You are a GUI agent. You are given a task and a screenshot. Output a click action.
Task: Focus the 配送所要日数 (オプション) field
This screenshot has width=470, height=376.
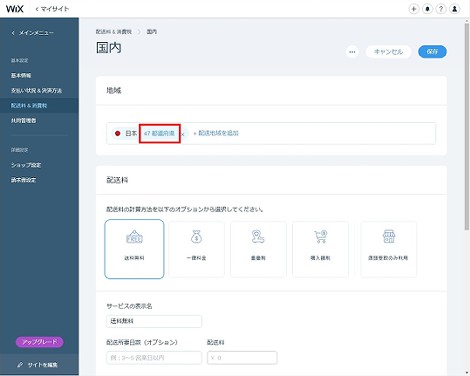click(154, 358)
